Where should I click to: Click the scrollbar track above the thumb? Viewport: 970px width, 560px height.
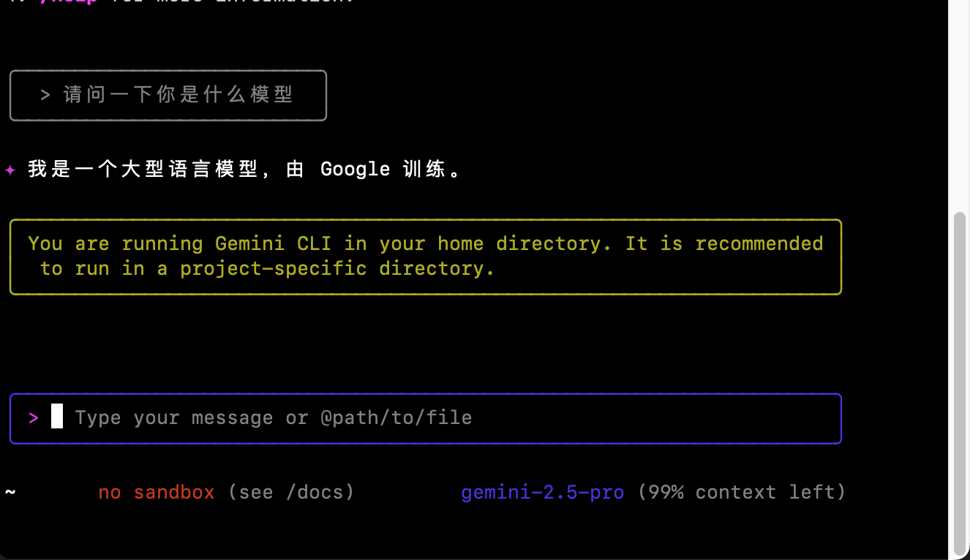coord(960,106)
